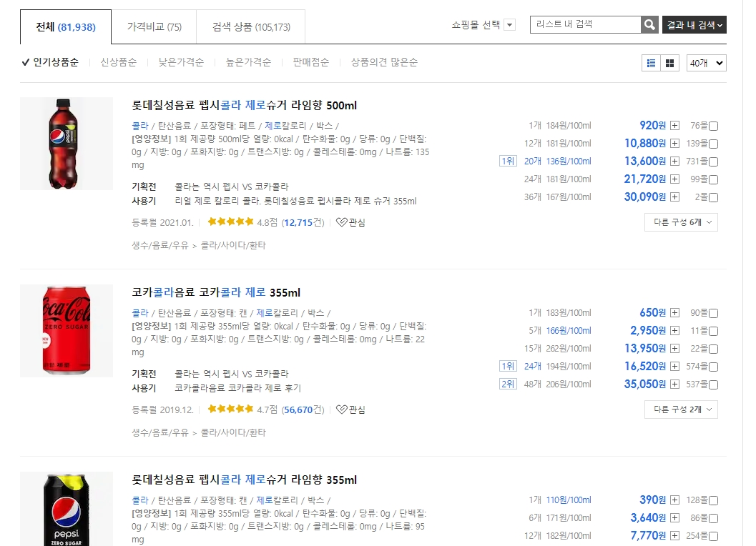This screenshot has height=546, width=756.
Task: Tick checkbox beside 86몰
Action: tap(714, 519)
